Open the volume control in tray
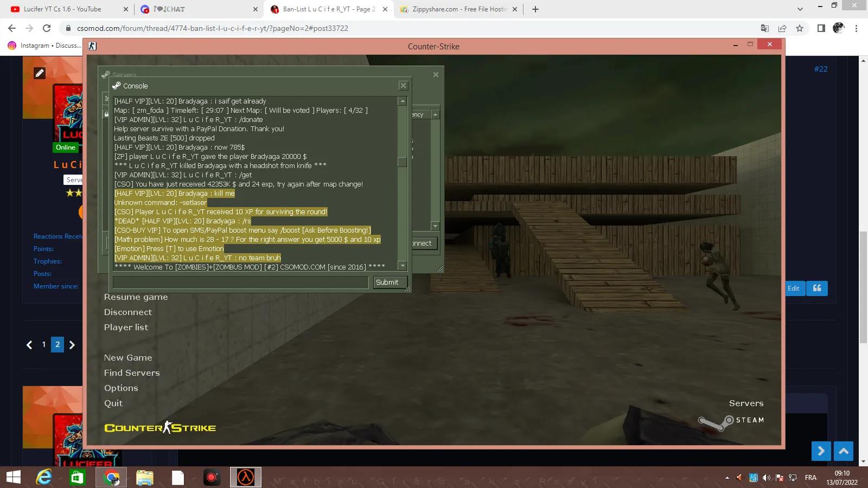Viewport: 868px width, 488px height. click(767, 478)
